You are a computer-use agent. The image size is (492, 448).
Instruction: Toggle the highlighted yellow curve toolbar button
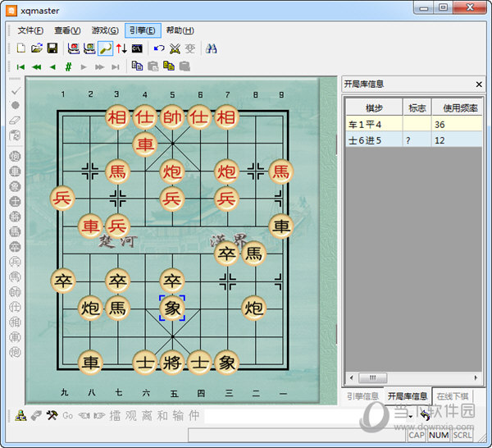[105, 48]
